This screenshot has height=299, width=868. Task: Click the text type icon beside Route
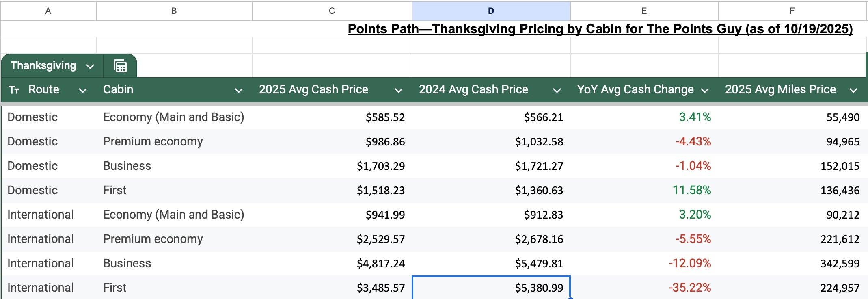click(x=14, y=90)
